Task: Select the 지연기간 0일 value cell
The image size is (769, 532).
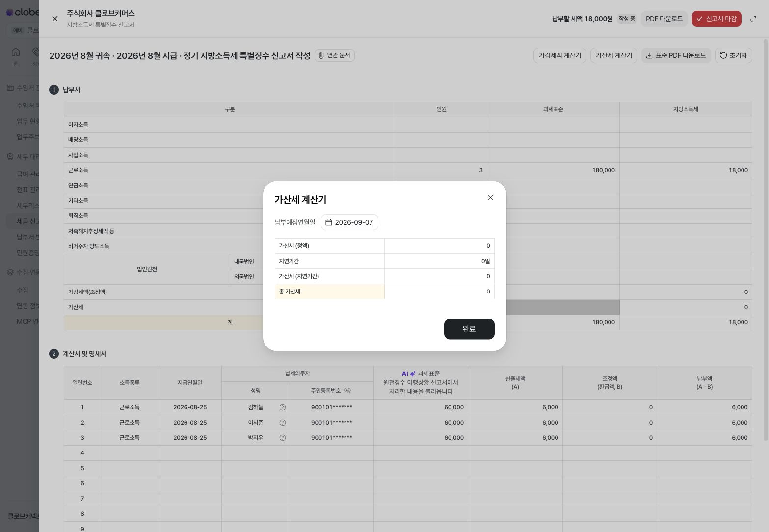Action: click(439, 261)
